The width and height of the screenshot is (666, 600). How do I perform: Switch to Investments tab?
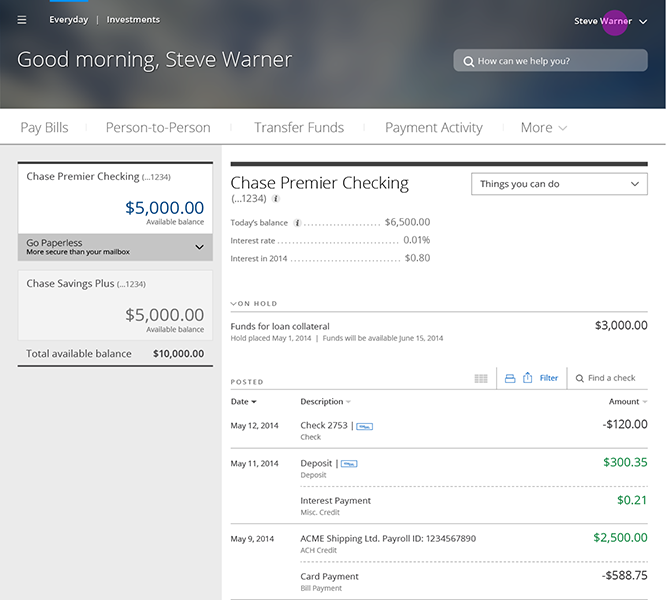point(133,20)
